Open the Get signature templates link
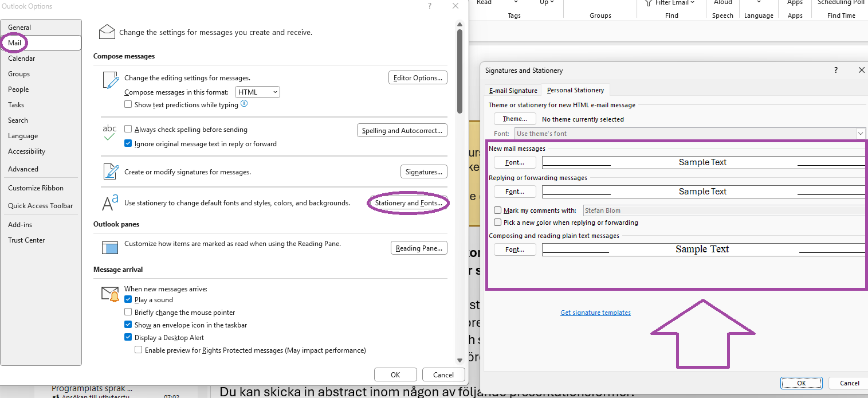868x398 pixels. pos(595,313)
